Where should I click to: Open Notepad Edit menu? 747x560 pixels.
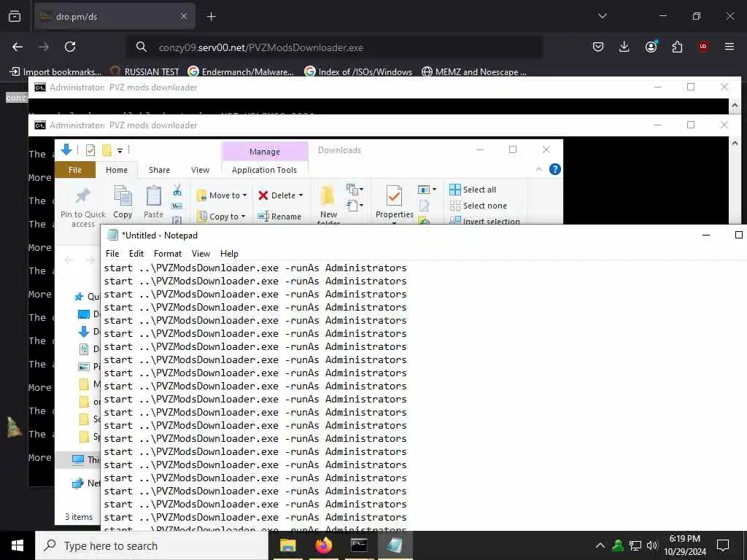tap(136, 253)
